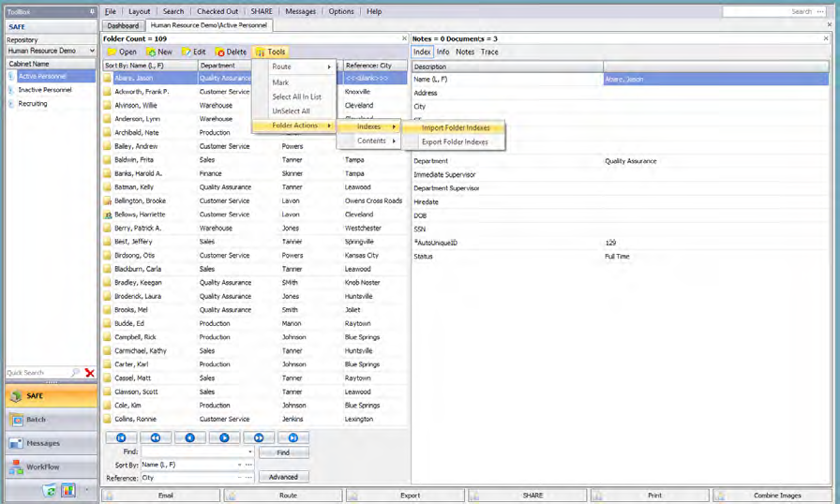Click the Quick Search input field
Screen dimensions: 840x504
[37, 373]
